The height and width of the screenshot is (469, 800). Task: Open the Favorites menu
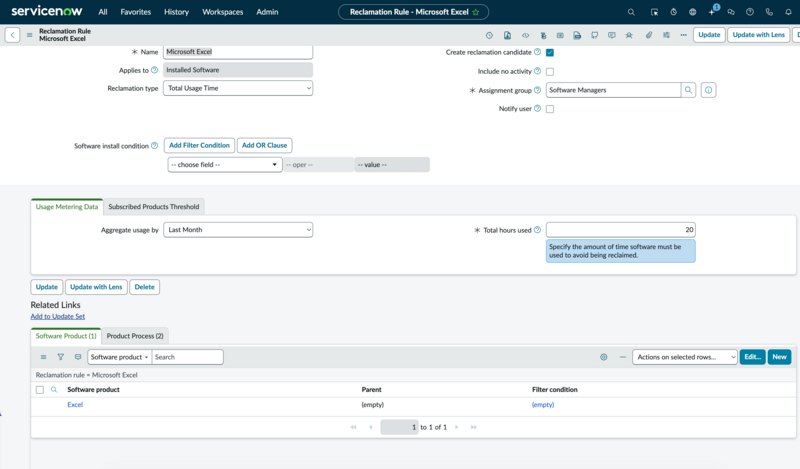(x=136, y=12)
